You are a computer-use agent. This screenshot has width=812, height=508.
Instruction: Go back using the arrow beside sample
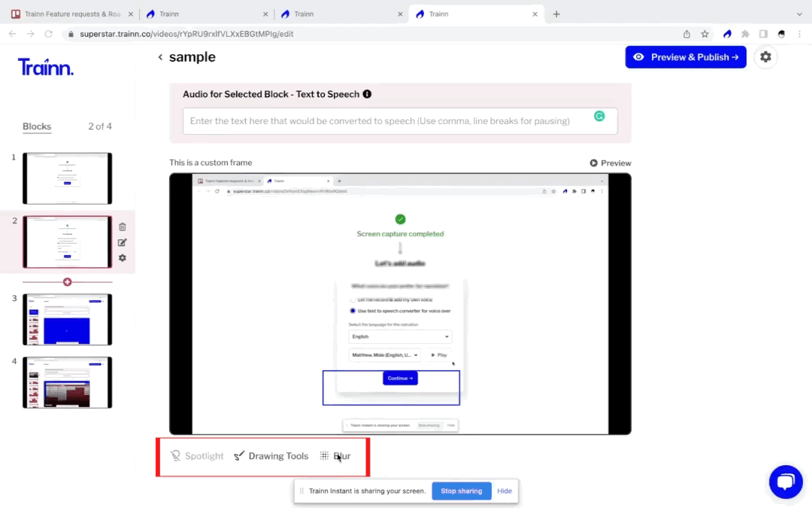(161, 57)
